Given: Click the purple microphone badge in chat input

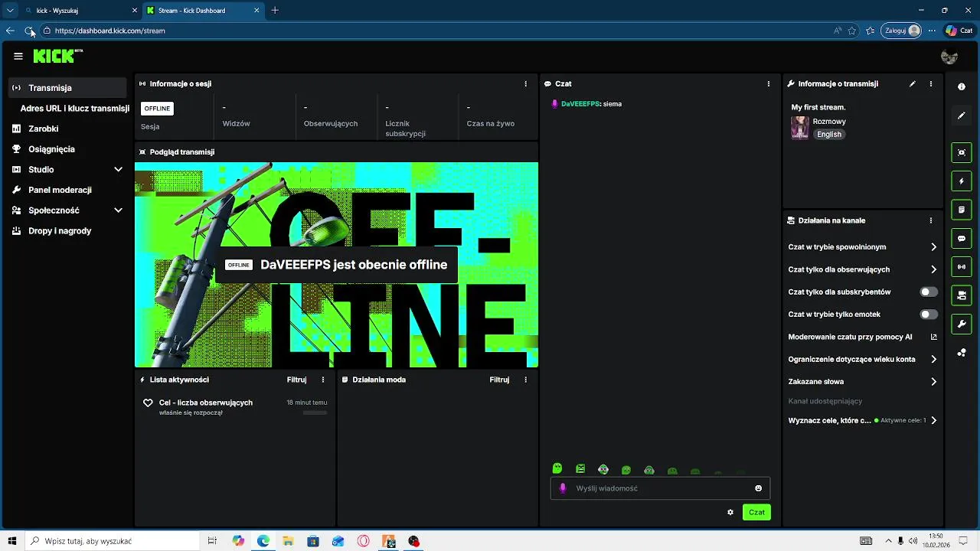Looking at the screenshot, I should [563, 488].
